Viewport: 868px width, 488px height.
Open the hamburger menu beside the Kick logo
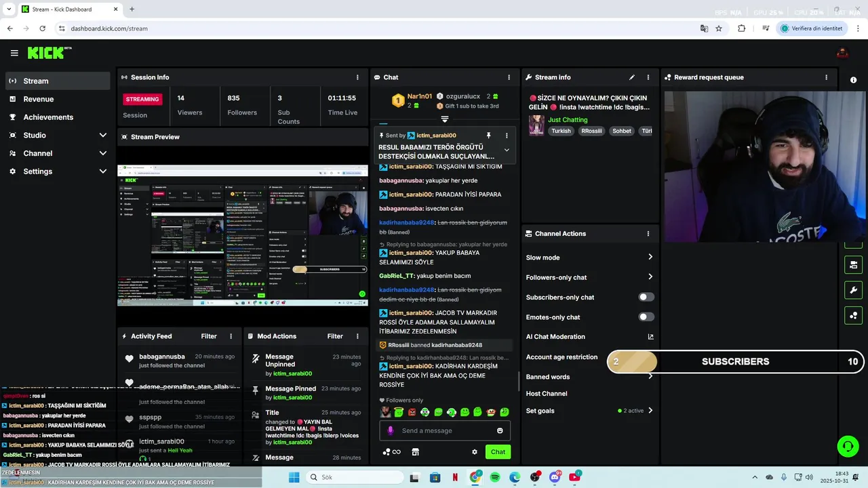14,53
